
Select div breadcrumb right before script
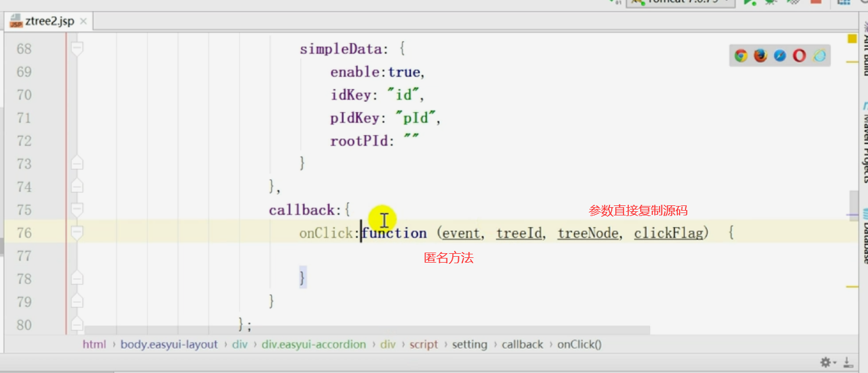tap(388, 345)
